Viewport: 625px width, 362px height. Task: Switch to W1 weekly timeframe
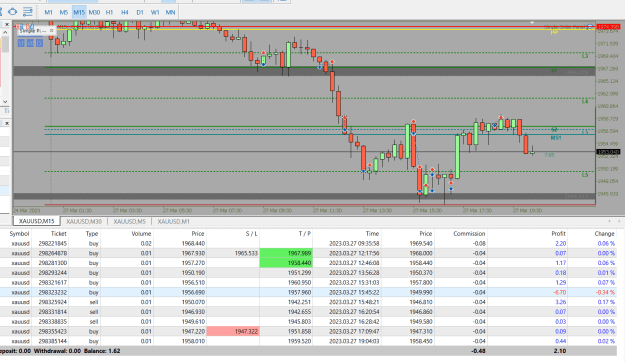click(155, 12)
